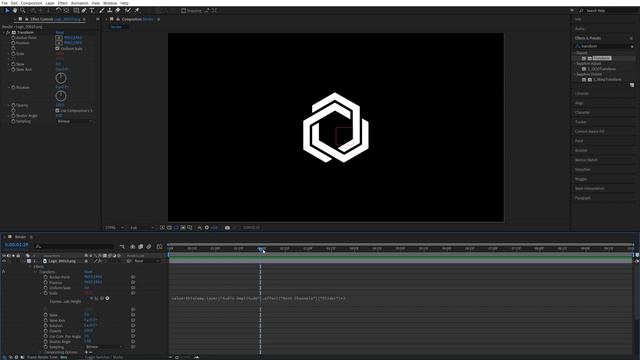Viewport: 640px width, 360px height.
Task: Open the Composition menu
Action: pyautogui.click(x=31, y=3)
